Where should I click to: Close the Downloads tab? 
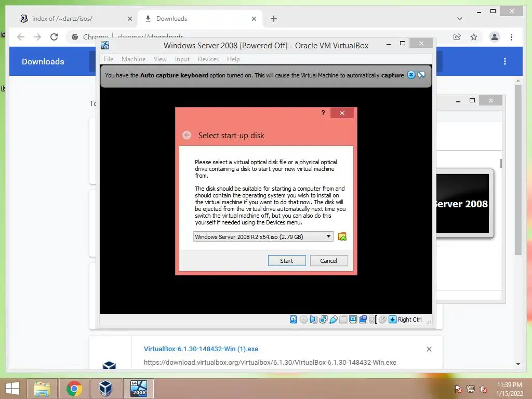coord(254,19)
